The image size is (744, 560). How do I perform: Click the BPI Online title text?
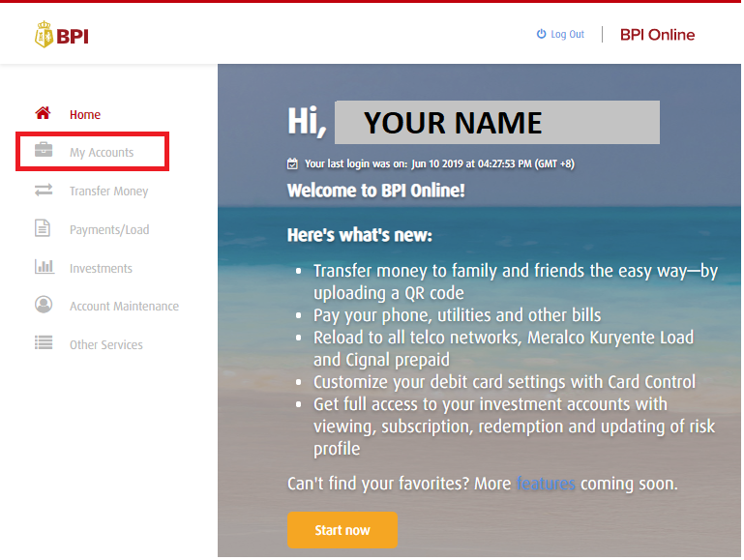click(657, 35)
